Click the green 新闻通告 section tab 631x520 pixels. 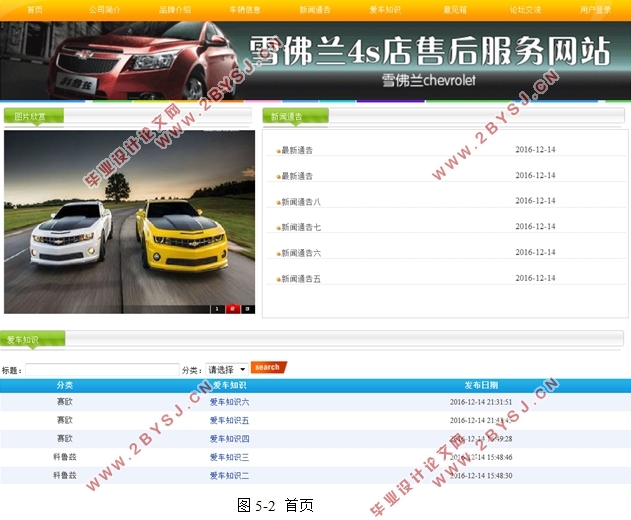[295, 117]
